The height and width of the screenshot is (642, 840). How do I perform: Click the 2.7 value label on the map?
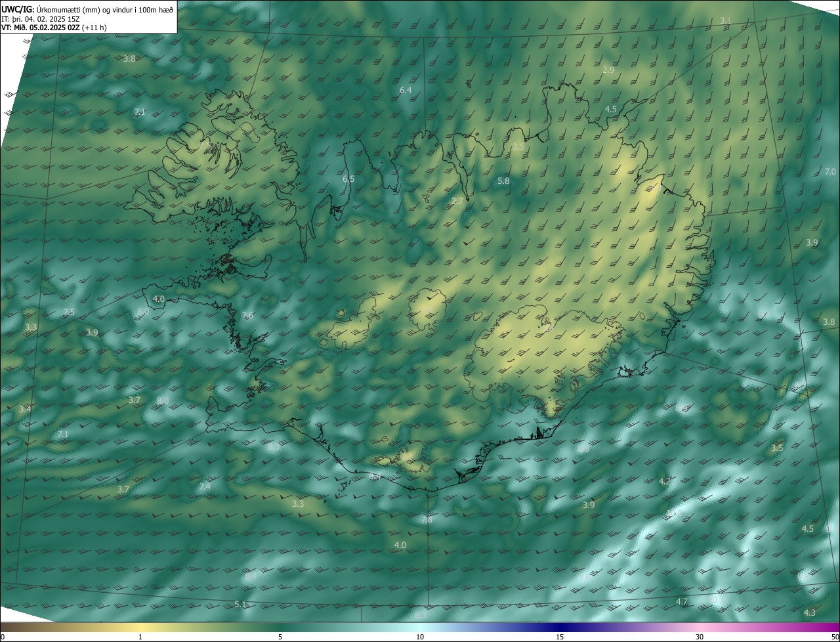[x=457, y=201]
